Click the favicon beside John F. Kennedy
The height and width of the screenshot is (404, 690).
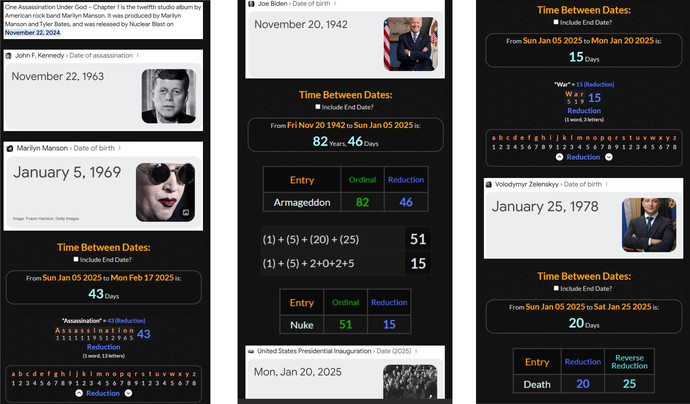pos(8,55)
